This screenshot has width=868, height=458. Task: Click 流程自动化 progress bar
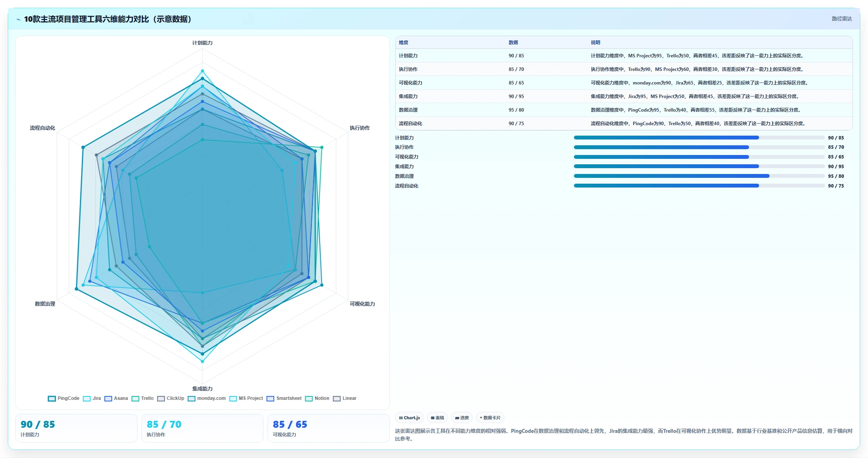coord(699,186)
